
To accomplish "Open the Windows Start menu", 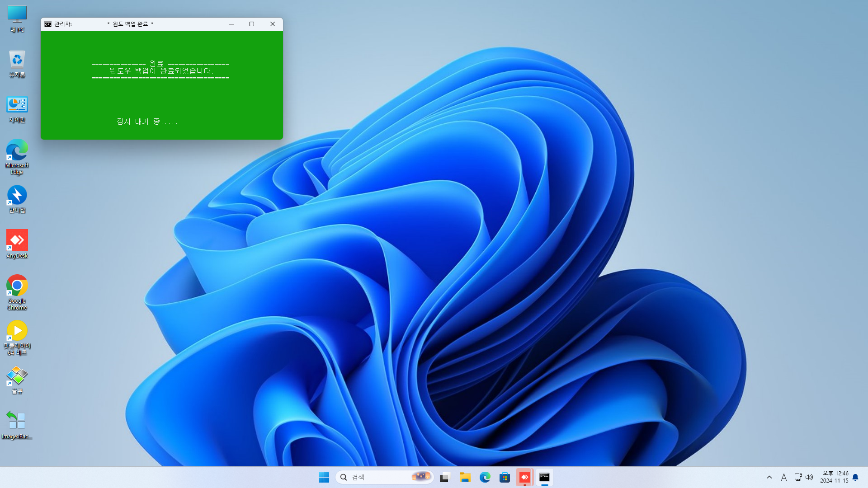I will [324, 477].
